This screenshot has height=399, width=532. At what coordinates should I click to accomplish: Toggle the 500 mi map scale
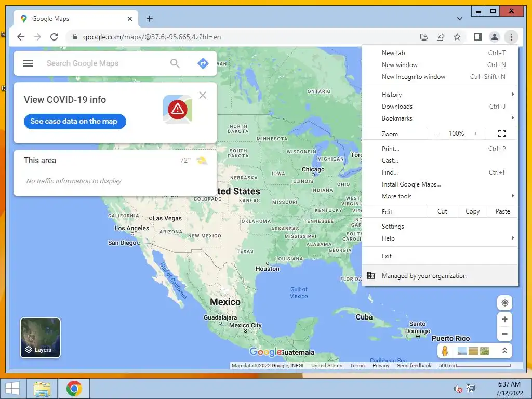tap(475, 365)
